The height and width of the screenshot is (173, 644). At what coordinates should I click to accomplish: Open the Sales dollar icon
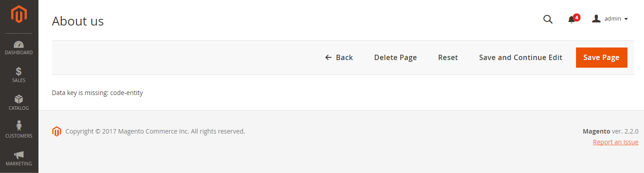point(19,72)
